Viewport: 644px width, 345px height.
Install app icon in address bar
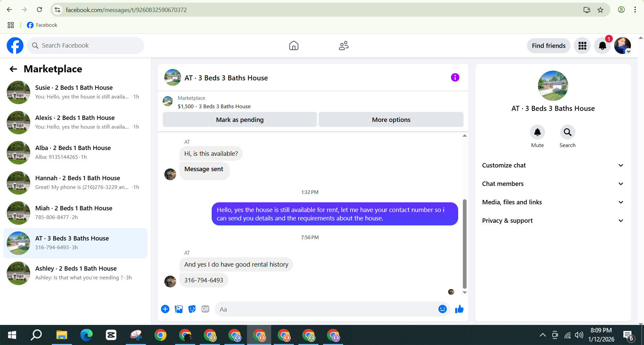[587, 10]
